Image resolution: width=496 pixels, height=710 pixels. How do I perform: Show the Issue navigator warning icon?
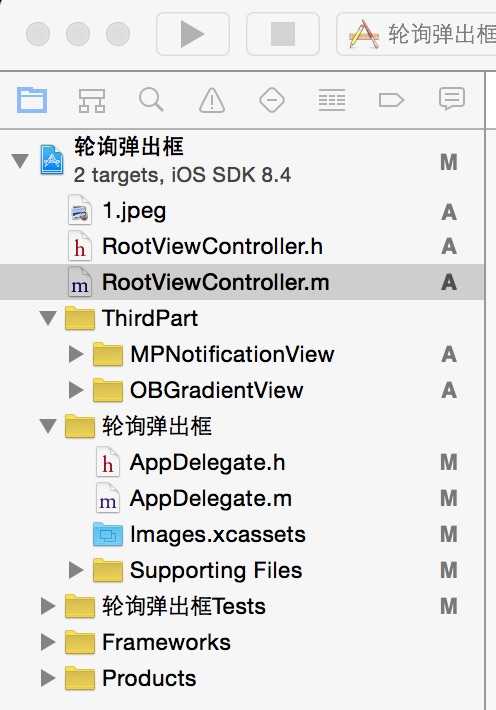tap(212, 100)
